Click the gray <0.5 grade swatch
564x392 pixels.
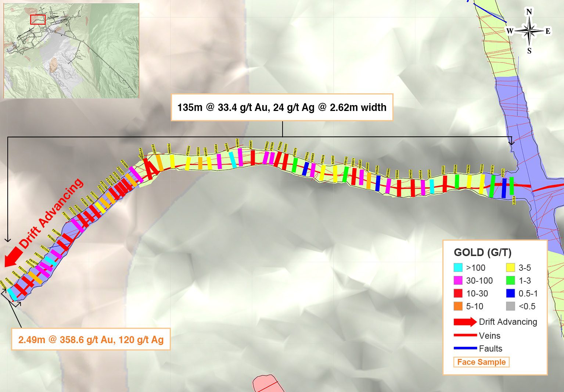510,306
